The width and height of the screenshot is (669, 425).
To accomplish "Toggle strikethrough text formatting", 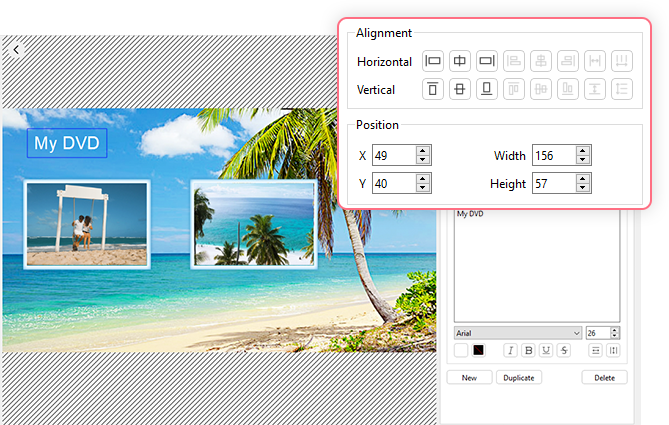I will (x=564, y=350).
